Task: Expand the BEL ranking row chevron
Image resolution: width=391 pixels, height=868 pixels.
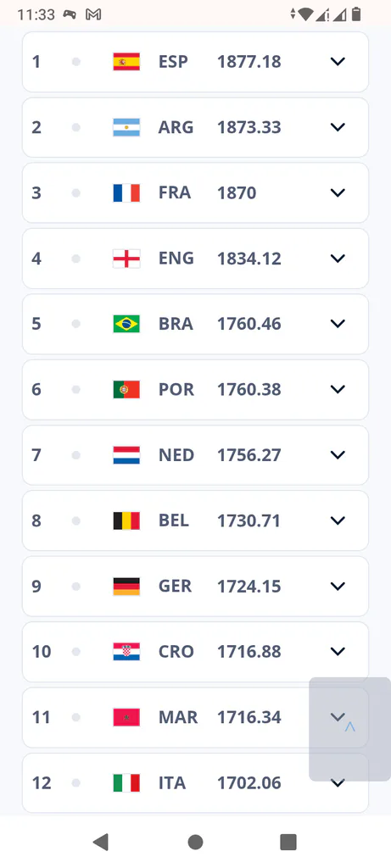Action: 338,520
